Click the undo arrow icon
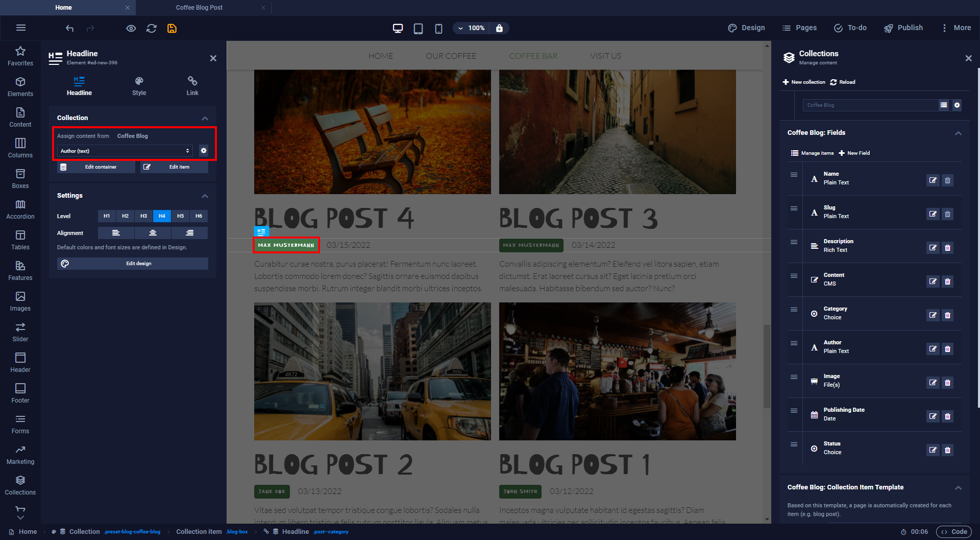This screenshot has height=540, width=980. 70,28
